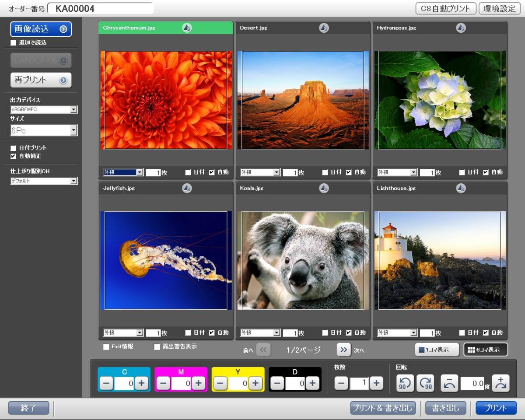Expand the サイズ 6Pc dropdown
This screenshot has height=420, width=525.
tap(73, 130)
